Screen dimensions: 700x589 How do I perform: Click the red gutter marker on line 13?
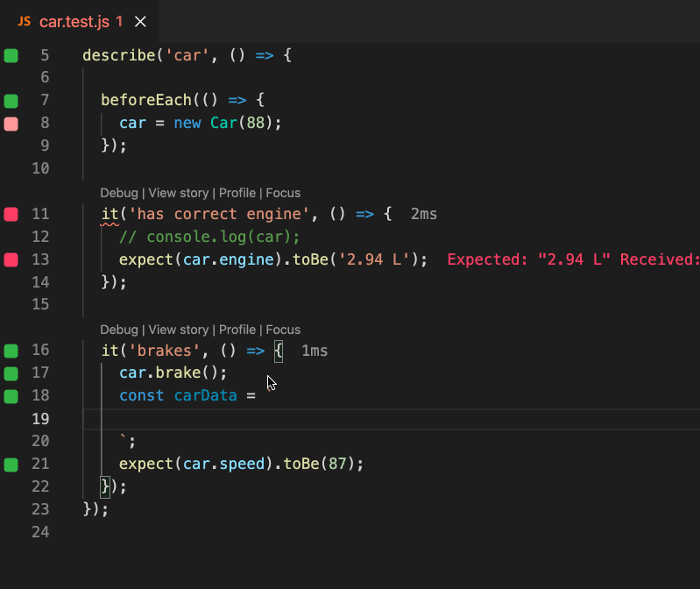[11, 260]
